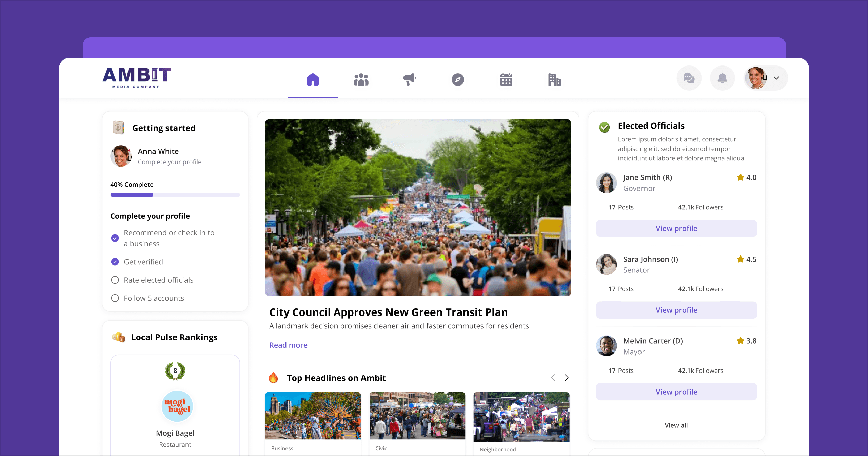The image size is (868, 456).
Task: Go to next Top Headlines arrow
Action: [566, 378]
